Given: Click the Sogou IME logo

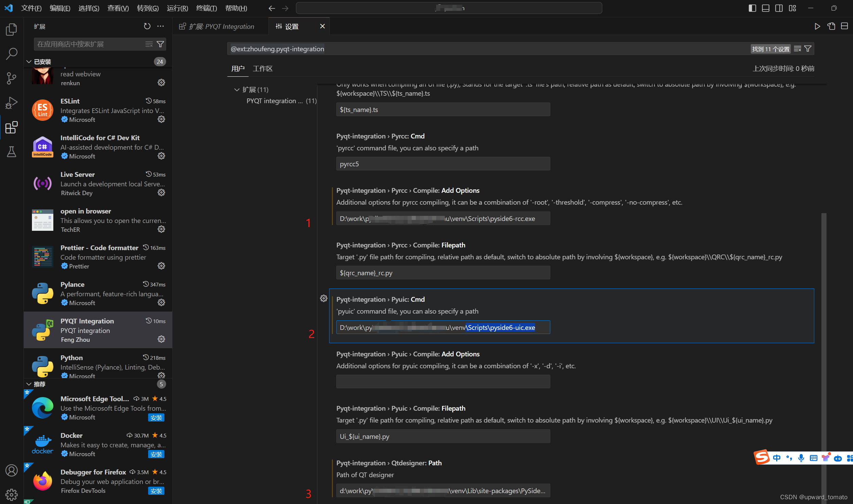Looking at the screenshot, I should [x=762, y=457].
